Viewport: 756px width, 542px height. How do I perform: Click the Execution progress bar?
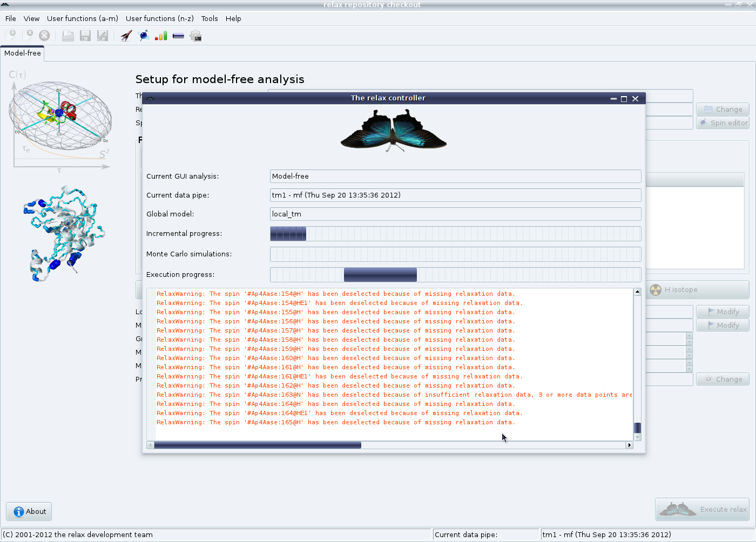pyautogui.click(x=455, y=275)
